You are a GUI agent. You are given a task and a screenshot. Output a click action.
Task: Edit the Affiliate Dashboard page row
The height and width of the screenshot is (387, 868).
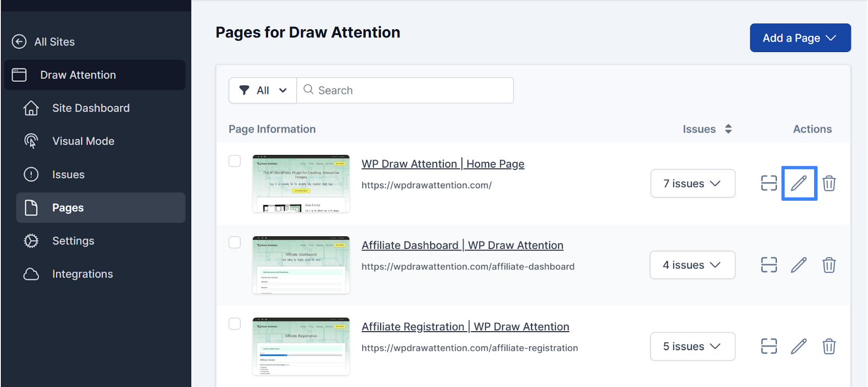pos(799,265)
